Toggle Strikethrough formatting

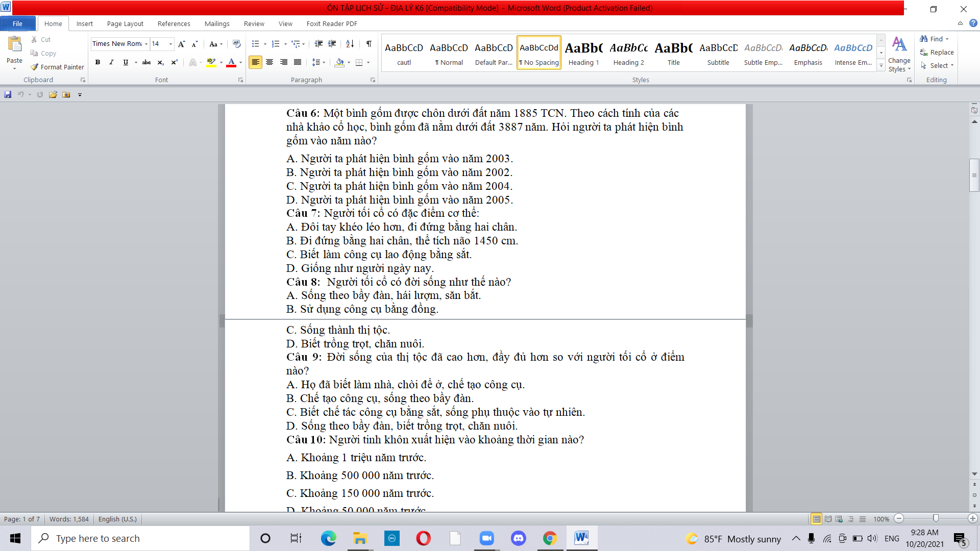pyautogui.click(x=146, y=62)
